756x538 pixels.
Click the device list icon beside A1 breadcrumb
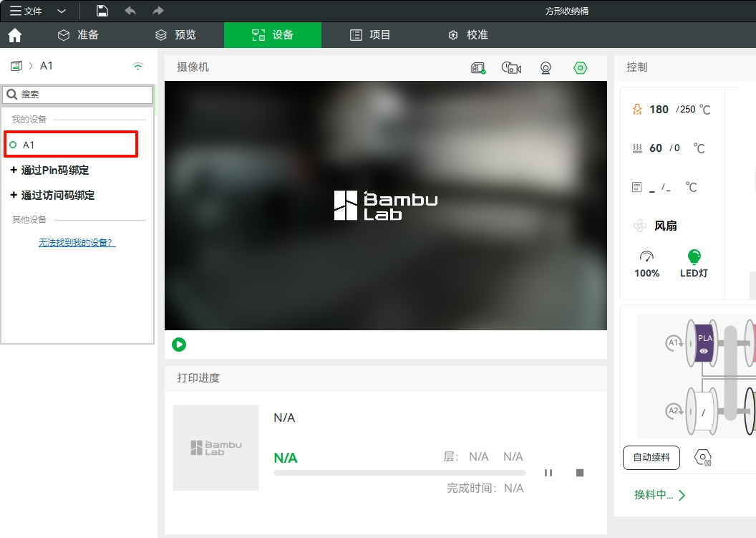(x=16, y=66)
